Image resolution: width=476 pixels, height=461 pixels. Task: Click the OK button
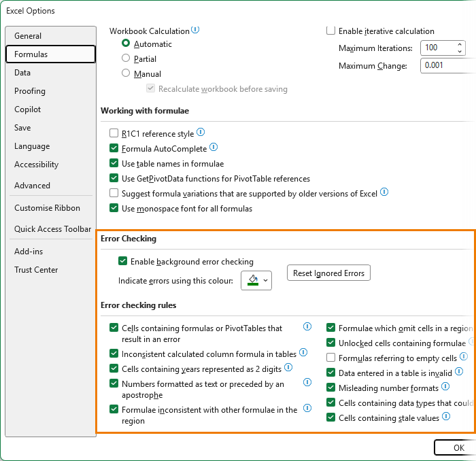(x=456, y=447)
